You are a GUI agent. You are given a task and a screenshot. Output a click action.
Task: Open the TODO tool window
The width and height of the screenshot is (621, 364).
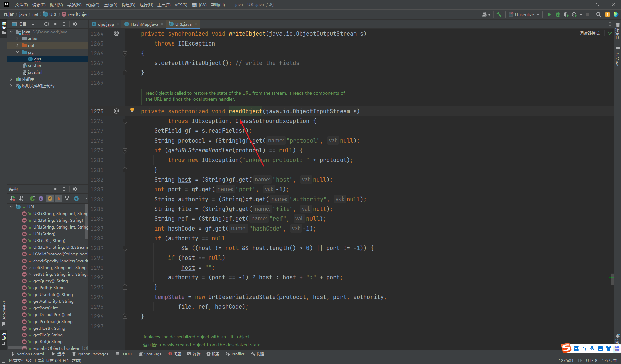coord(124,354)
